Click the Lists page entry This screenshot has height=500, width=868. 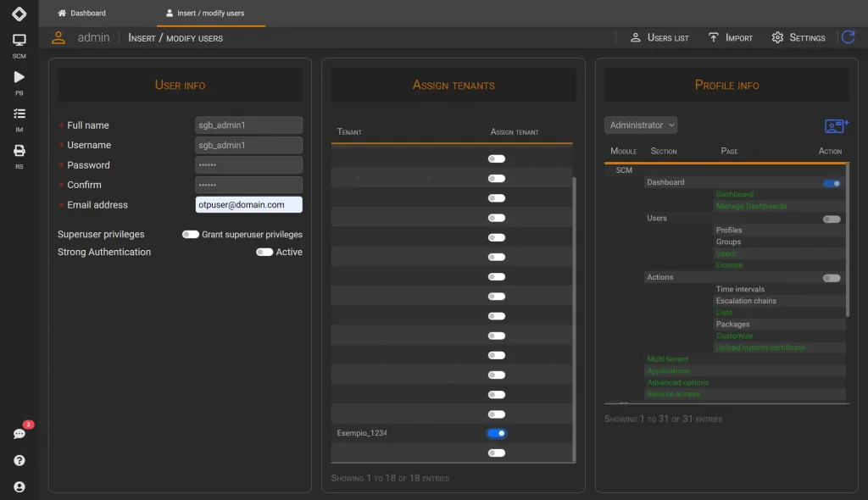click(724, 313)
